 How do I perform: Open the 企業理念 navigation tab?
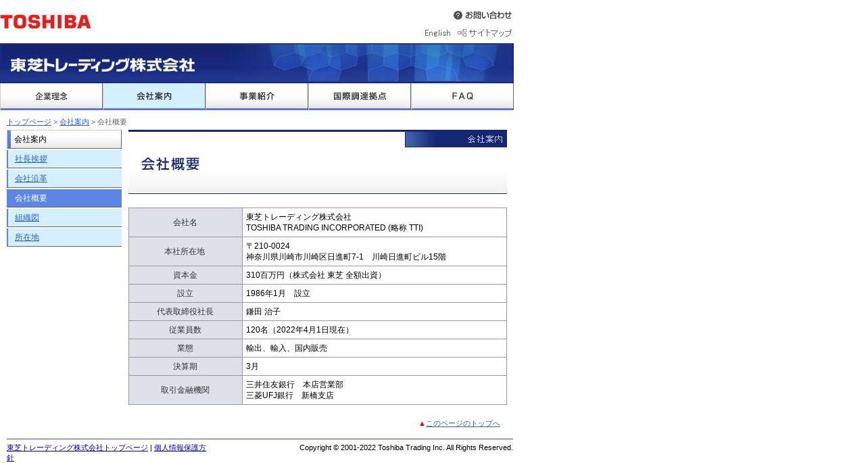(x=51, y=97)
